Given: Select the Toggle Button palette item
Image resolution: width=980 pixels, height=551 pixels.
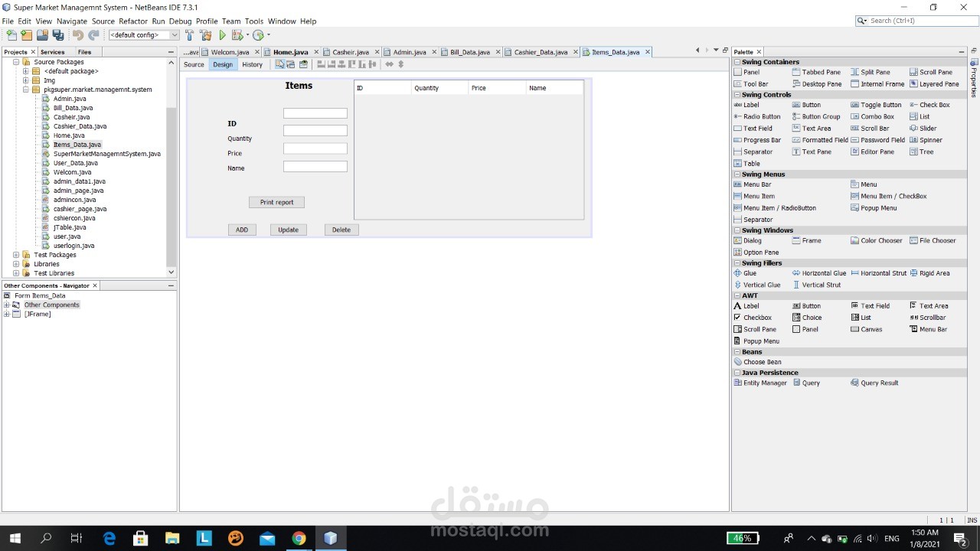Looking at the screenshot, I should 877,105.
